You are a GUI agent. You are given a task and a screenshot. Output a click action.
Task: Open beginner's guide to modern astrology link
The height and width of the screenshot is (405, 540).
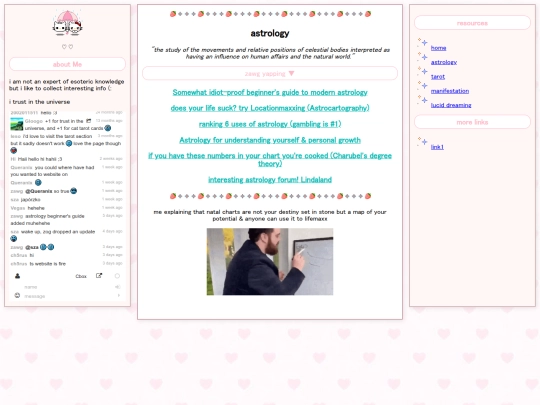pos(270,92)
